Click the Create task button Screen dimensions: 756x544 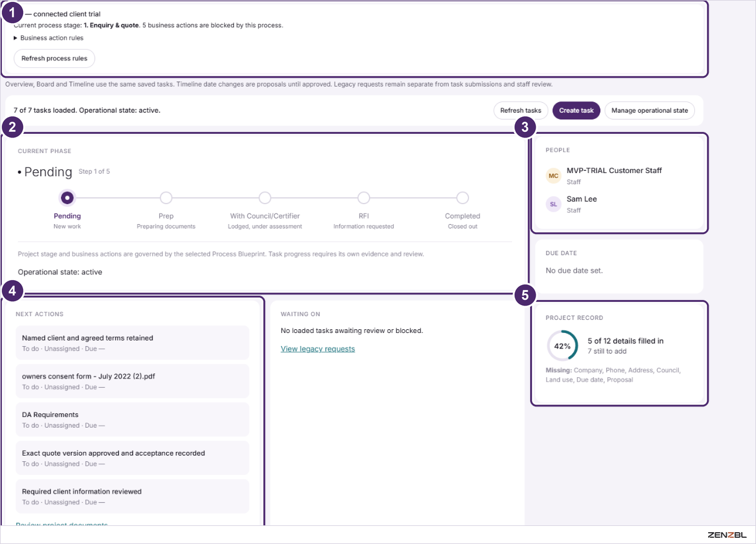coord(576,111)
